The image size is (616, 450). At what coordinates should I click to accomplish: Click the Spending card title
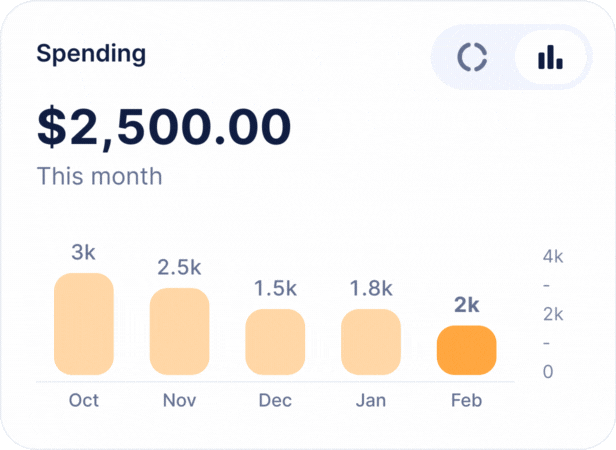(91, 54)
